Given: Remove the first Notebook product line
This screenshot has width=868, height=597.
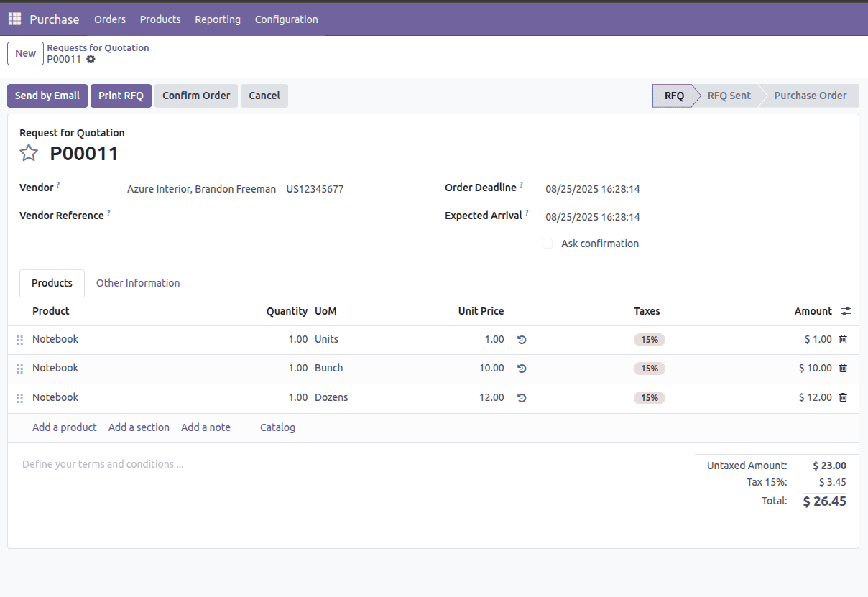Looking at the screenshot, I should click(x=842, y=339).
